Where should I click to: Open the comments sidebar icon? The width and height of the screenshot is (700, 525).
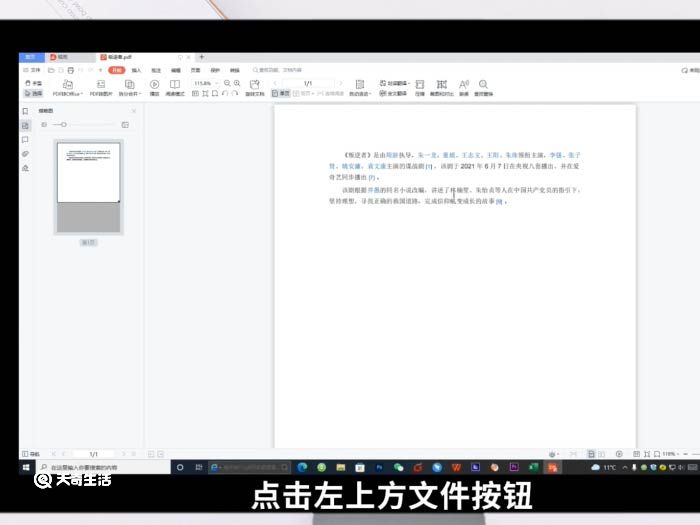[x=25, y=140]
